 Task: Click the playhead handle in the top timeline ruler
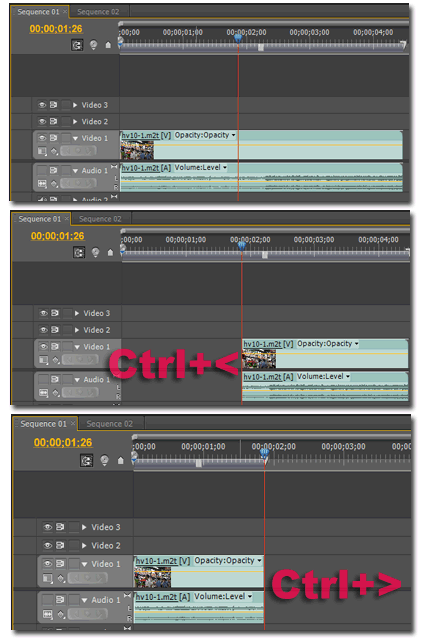tap(238, 39)
